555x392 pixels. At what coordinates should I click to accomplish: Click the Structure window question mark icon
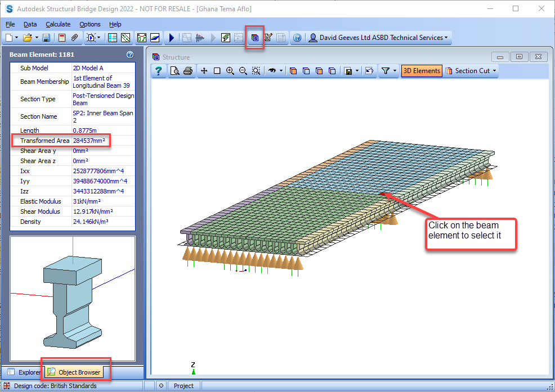[158, 71]
